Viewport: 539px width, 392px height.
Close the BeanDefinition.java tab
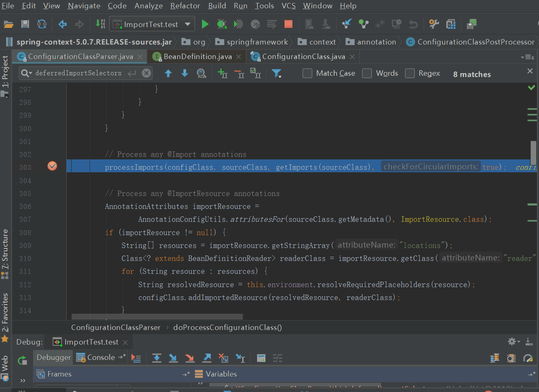(x=238, y=57)
